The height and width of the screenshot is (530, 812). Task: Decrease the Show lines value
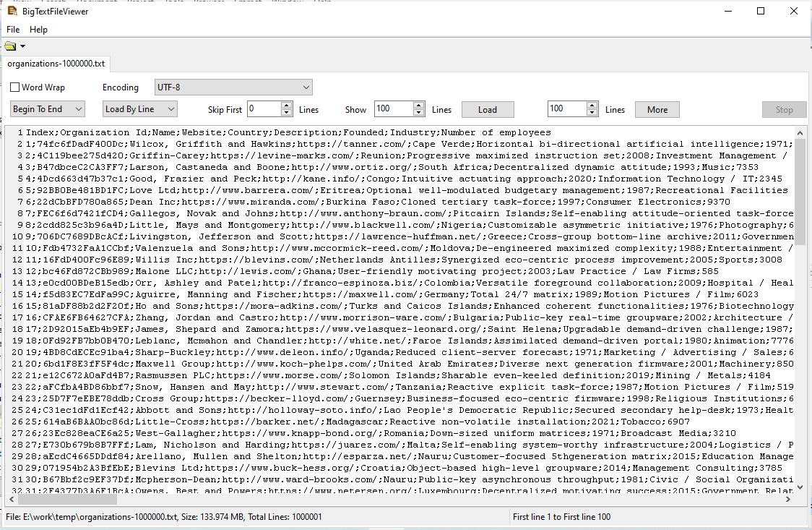418,114
